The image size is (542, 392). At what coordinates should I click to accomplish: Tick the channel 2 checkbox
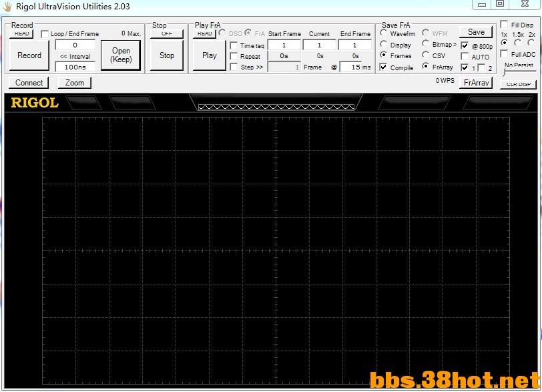point(481,67)
